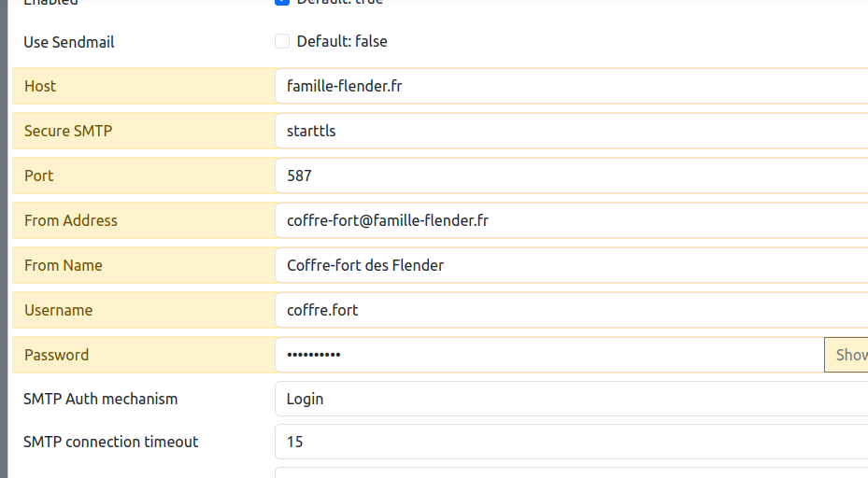Click inside the masked Password field
Image resolution: width=868 pixels, height=478 pixels.
549,355
